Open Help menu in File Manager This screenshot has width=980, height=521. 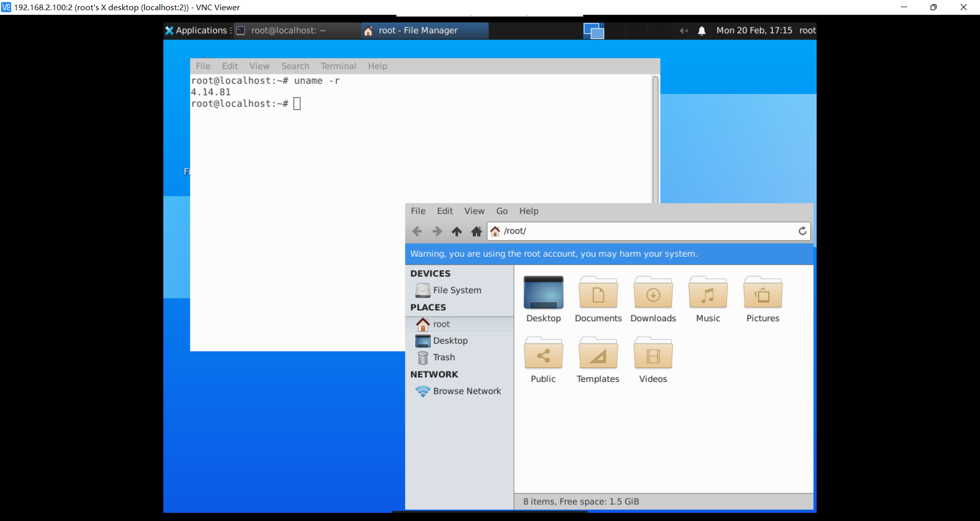click(529, 211)
